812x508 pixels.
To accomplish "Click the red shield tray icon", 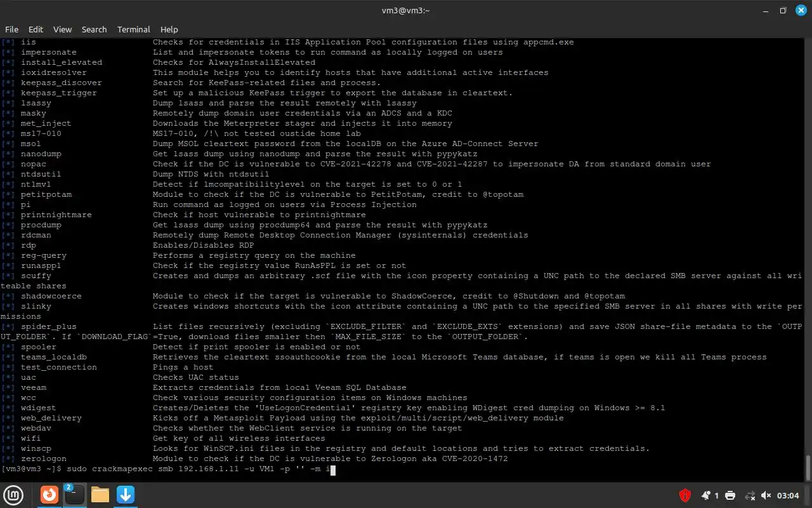I will (685, 495).
